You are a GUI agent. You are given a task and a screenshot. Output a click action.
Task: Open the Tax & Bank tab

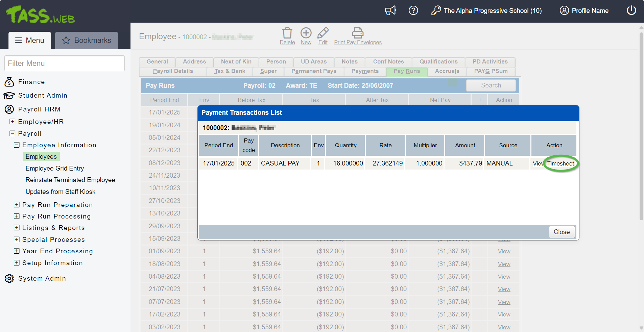tap(230, 71)
